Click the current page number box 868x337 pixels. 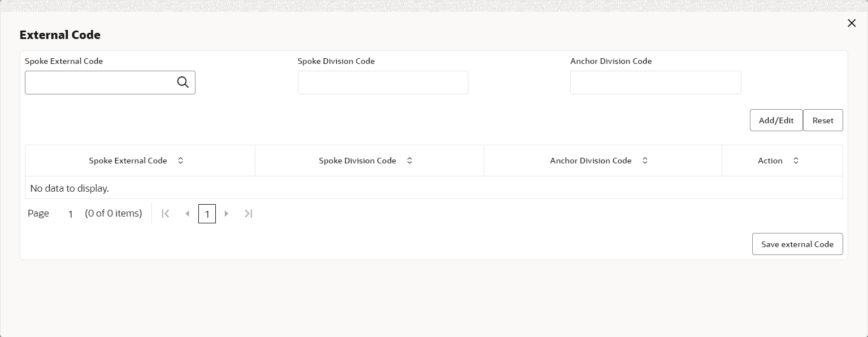click(207, 214)
